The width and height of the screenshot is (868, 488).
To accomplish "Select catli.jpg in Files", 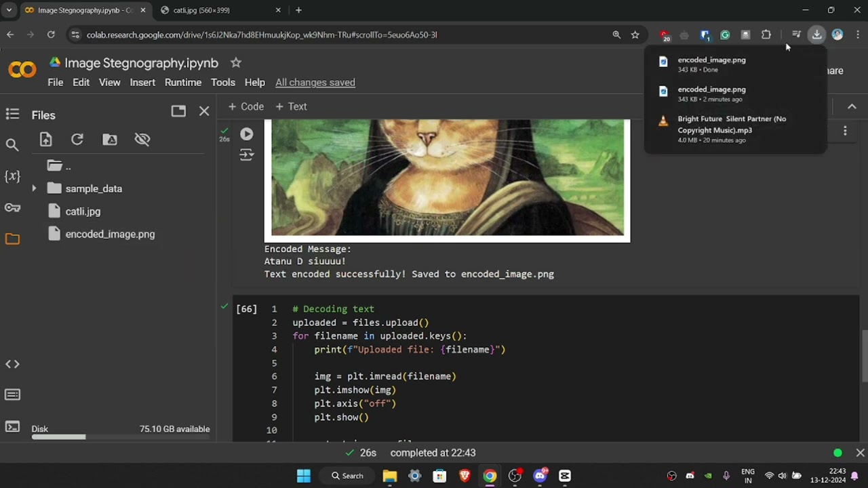I will coord(83,211).
